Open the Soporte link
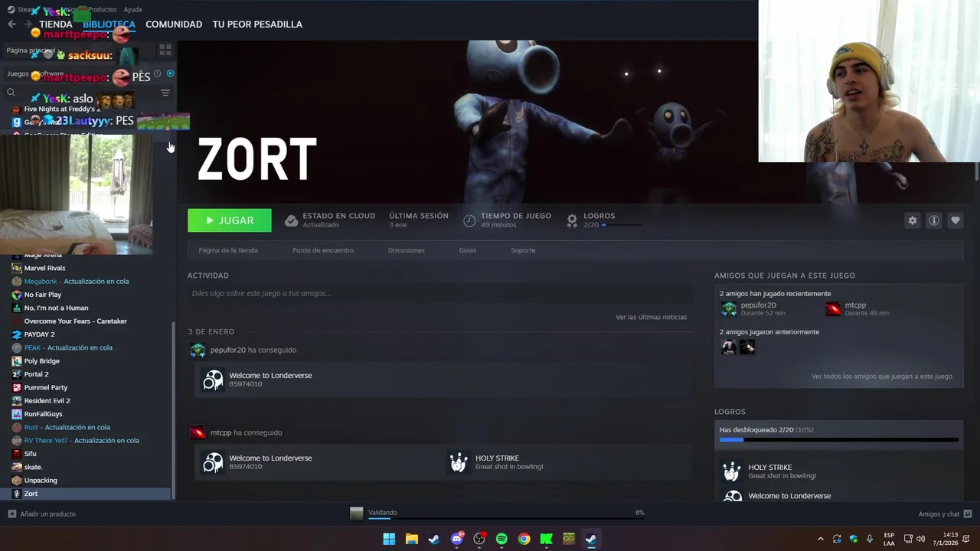This screenshot has width=980, height=551. (523, 250)
